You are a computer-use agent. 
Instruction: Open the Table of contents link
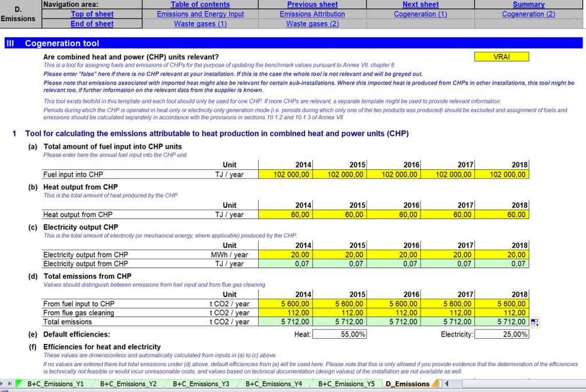(x=200, y=5)
